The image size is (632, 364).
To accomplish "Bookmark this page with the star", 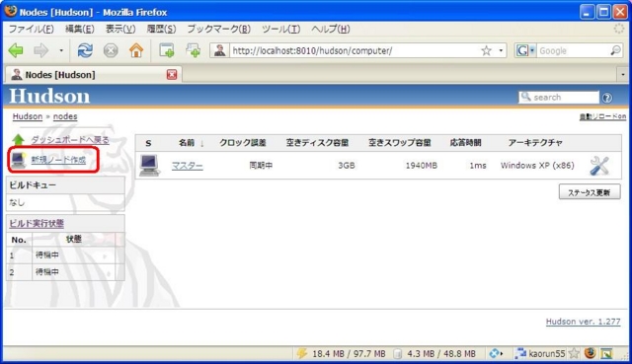I will 487,50.
